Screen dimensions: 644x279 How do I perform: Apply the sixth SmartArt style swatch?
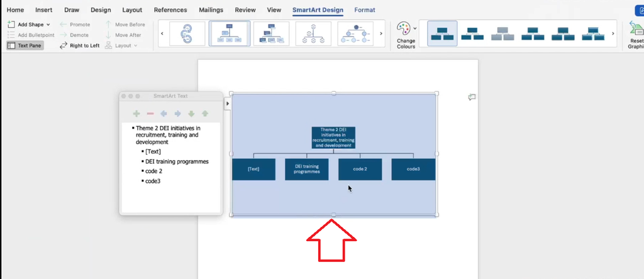coord(593,34)
